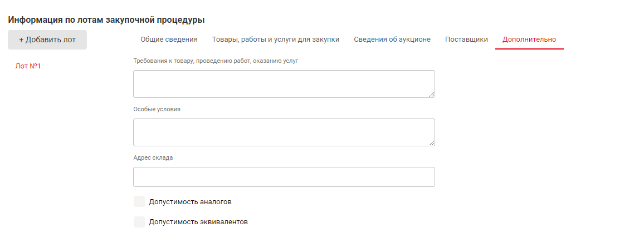Focus the requirements for goods and services textarea

click(284, 84)
